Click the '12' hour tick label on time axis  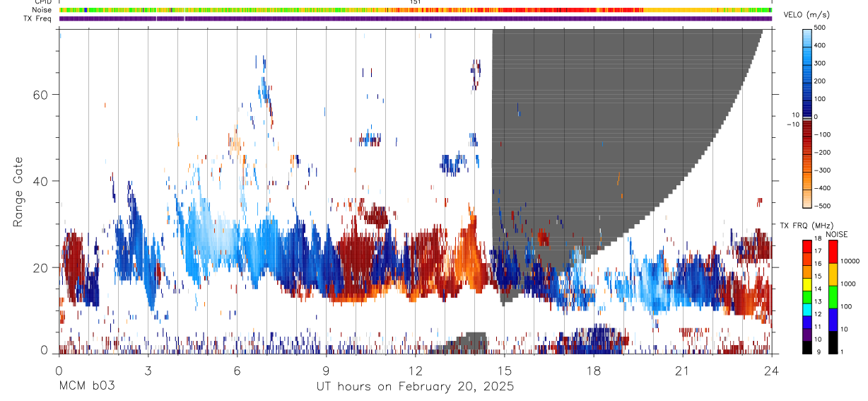(x=416, y=371)
